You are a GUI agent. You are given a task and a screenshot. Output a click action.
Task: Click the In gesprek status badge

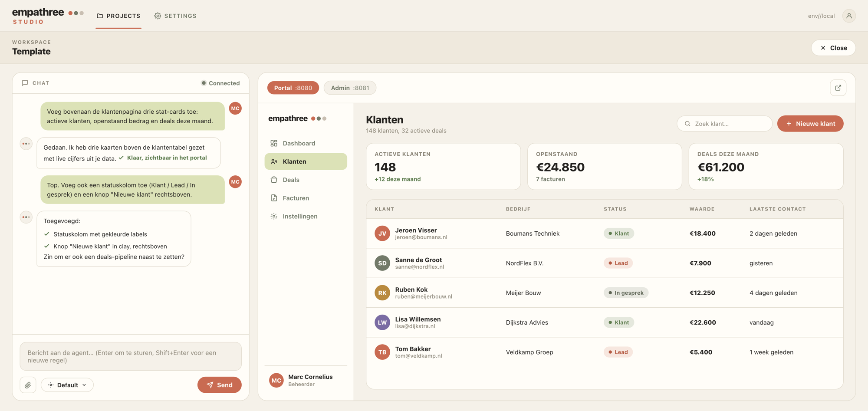click(626, 293)
